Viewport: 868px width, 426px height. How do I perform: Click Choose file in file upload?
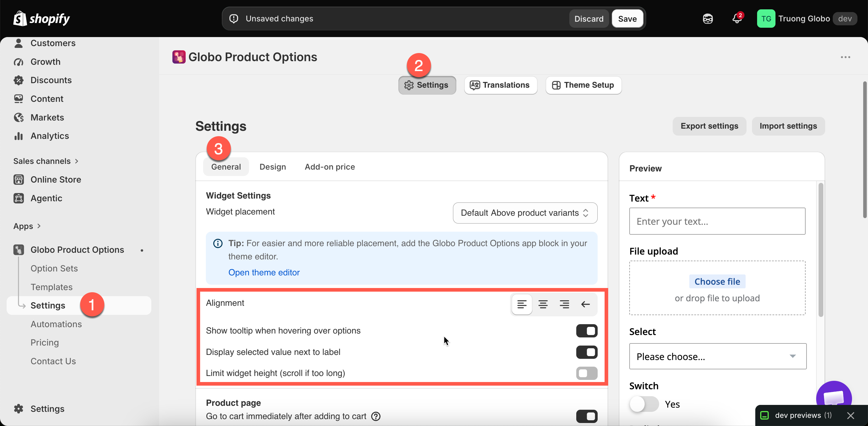click(x=717, y=281)
